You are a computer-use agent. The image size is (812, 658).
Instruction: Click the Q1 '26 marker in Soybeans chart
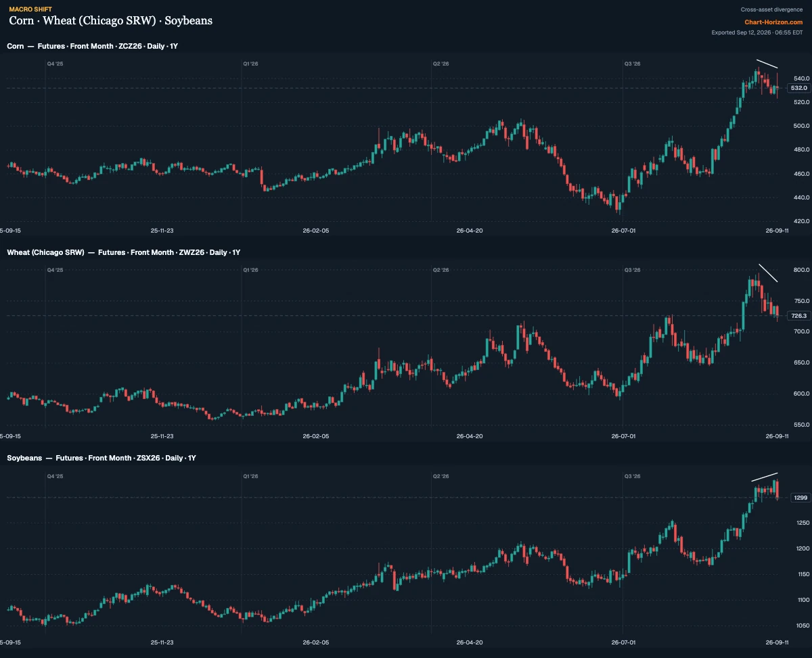pyautogui.click(x=250, y=476)
